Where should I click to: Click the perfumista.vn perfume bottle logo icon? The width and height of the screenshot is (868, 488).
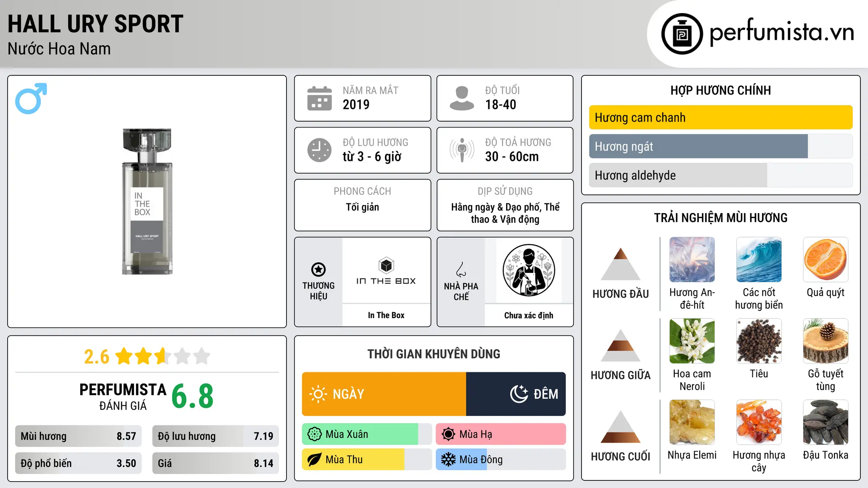click(x=682, y=34)
